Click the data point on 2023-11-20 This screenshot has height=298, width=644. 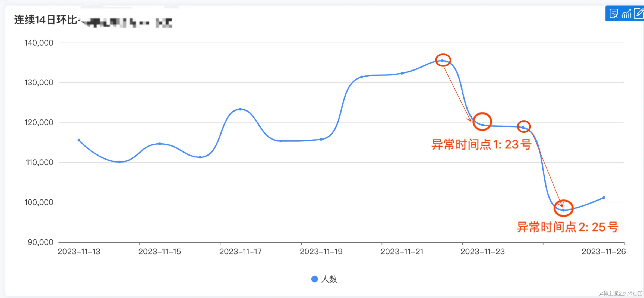(x=362, y=77)
